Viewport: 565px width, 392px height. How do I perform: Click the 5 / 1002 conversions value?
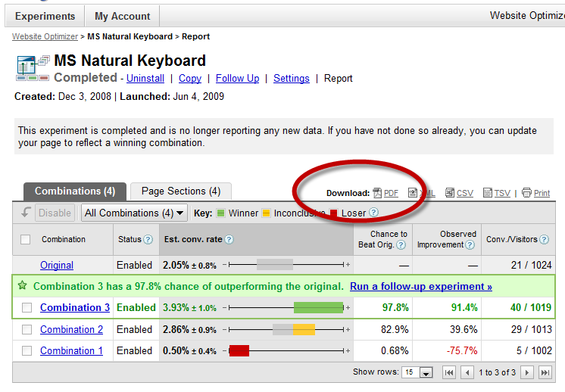(x=534, y=350)
